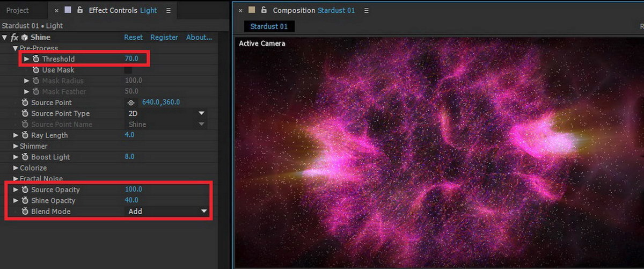Enable the Use Mask checkbox
The width and height of the screenshot is (644, 269).
pos(128,70)
